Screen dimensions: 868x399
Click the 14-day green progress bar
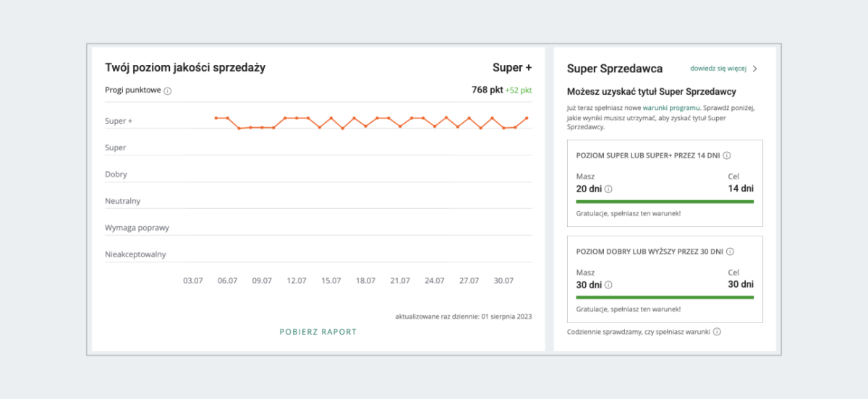tap(665, 202)
